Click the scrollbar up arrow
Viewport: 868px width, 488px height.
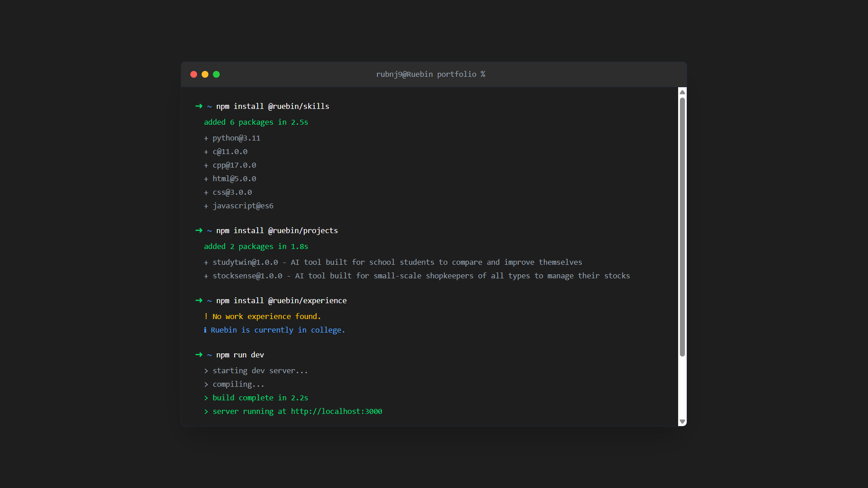682,92
